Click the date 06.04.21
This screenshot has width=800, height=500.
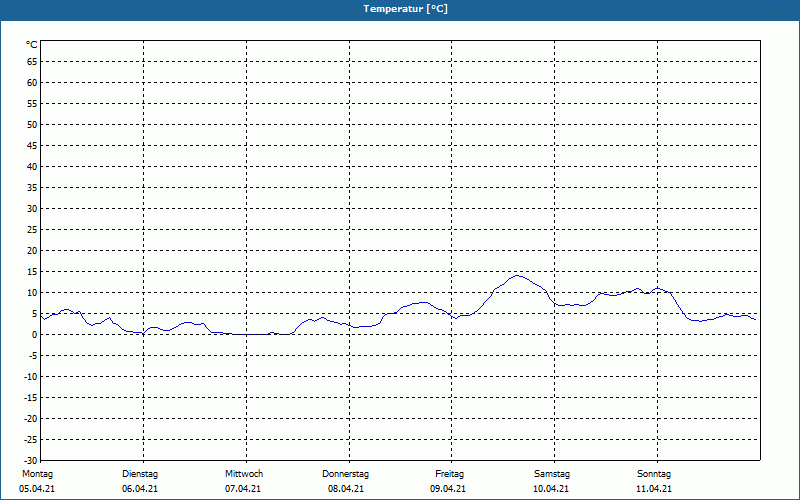140,489
